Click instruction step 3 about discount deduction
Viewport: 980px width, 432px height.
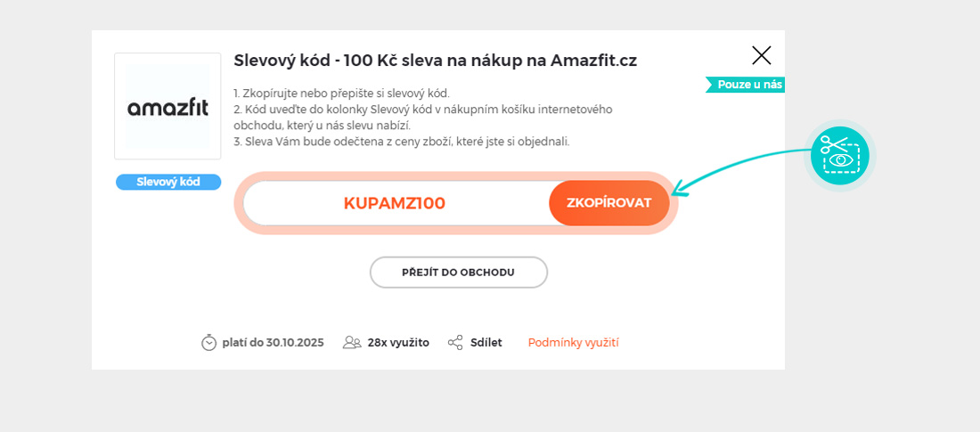401,142
